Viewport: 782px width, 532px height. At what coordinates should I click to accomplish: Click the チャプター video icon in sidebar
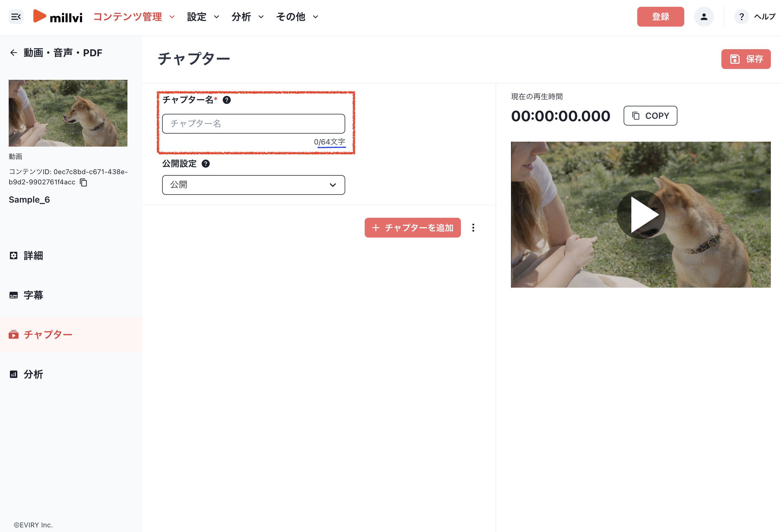(14, 334)
